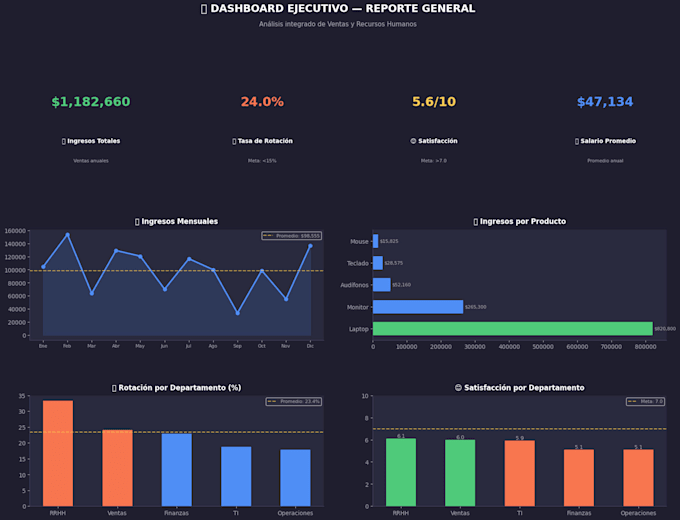The image size is (680, 520).
Task: Click the blue Finanzas bar in the rotation chart
Action: [x=177, y=470]
